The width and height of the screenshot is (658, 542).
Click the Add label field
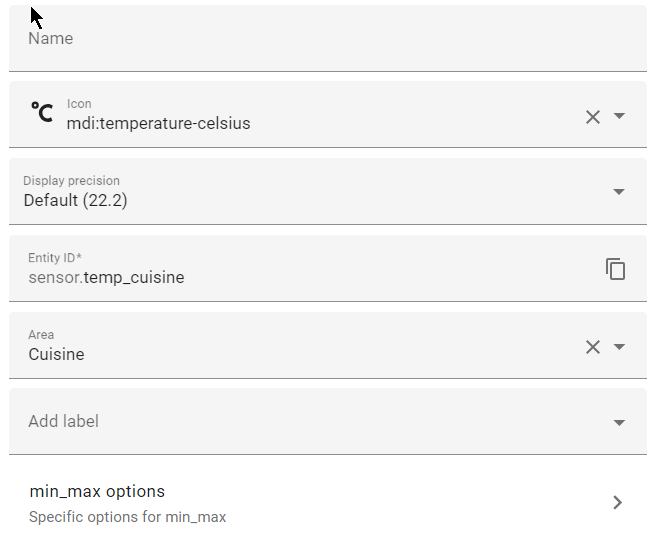[328, 421]
